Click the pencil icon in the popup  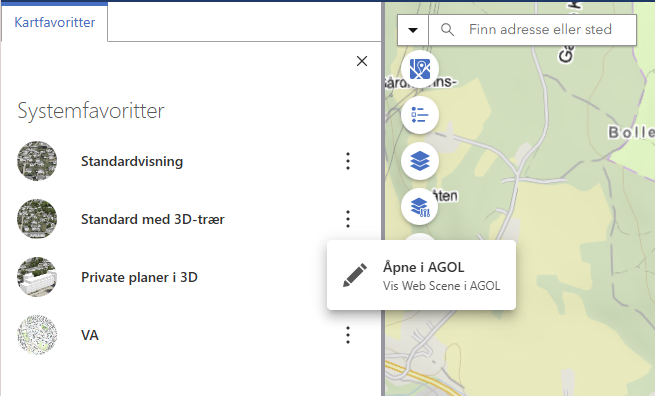[x=355, y=275]
